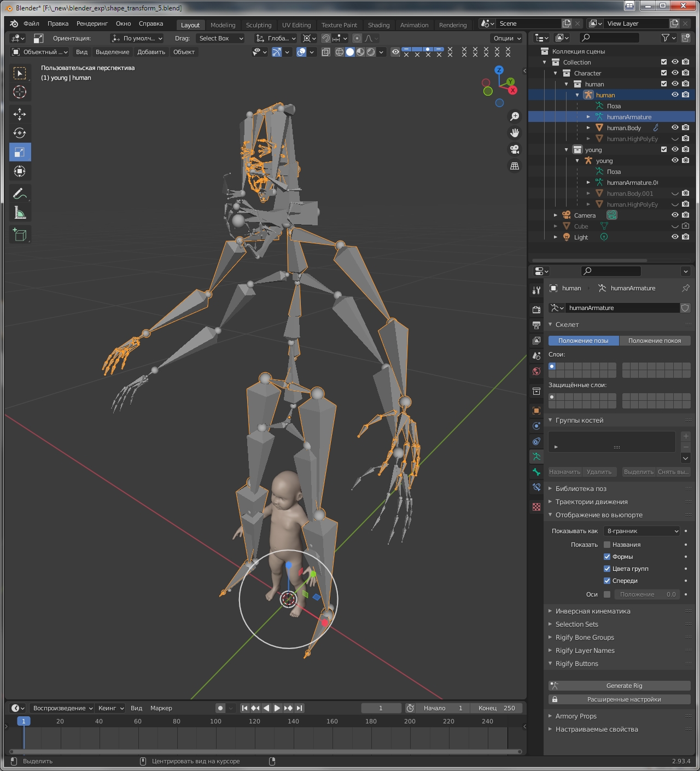This screenshot has width=700, height=771.
Task: Open the Опции dropdown
Action: pos(507,38)
